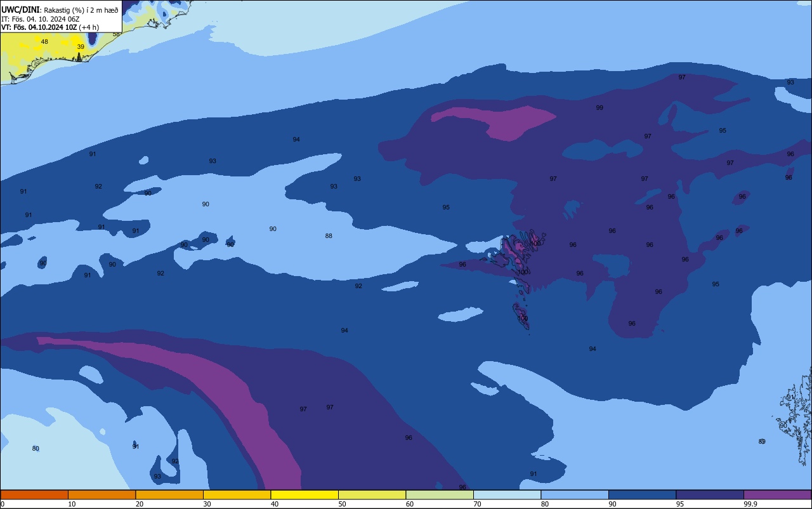The height and width of the screenshot is (509, 812).
Task: Click the 95 legend tick label
Action: tap(680, 504)
